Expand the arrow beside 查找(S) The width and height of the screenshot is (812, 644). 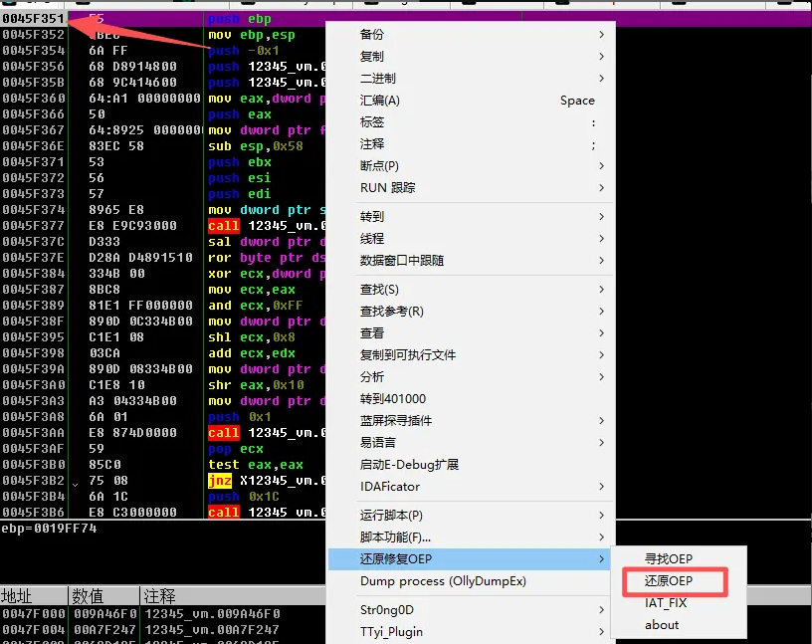(x=601, y=289)
